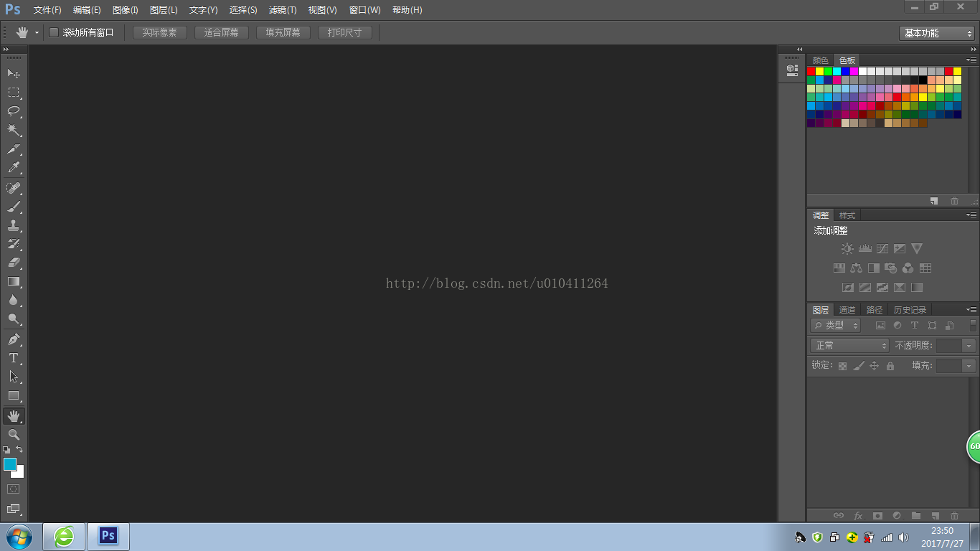Select the Spot Healing Brush tool
Image resolution: width=980 pixels, height=551 pixels.
click(14, 188)
